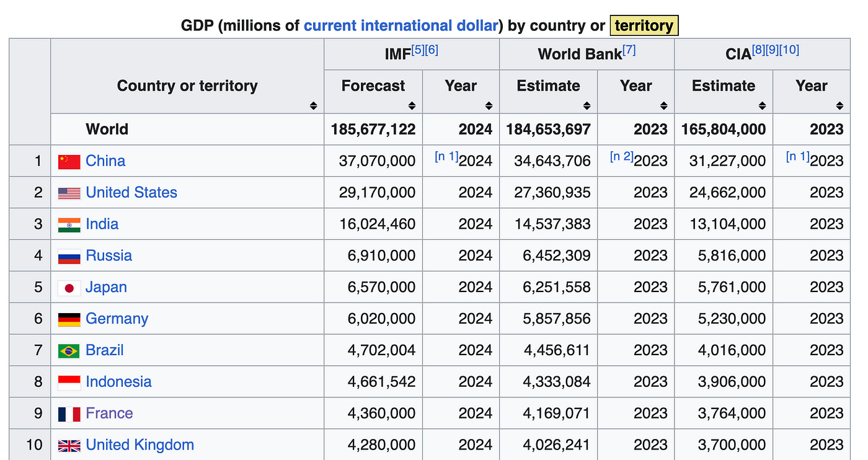Viewport: 868px width, 460px height.
Task: Sort by IMF Year column
Action: tap(489, 106)
